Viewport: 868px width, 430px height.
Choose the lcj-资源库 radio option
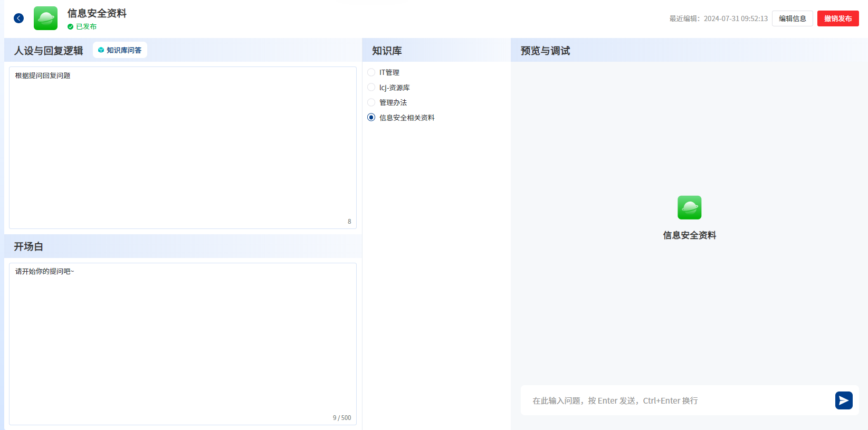point(371,88)
